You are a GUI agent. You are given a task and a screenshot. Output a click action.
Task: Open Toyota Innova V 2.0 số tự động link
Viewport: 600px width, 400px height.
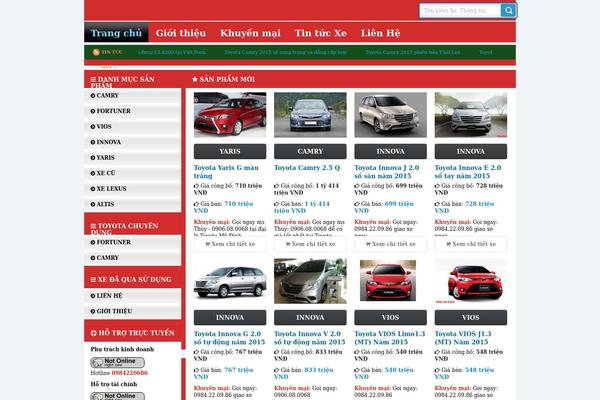pos(310,338)
